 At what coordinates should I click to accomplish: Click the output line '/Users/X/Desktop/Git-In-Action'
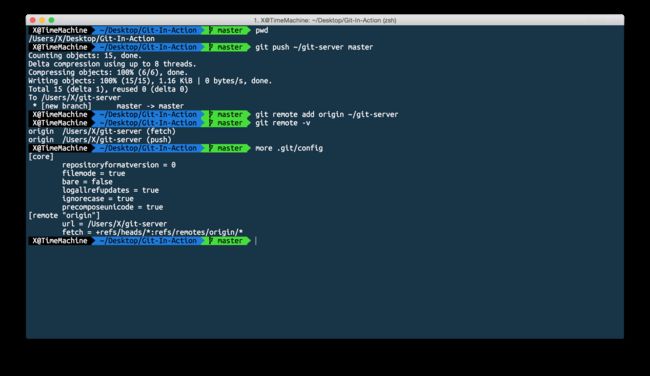coord(91,39)
